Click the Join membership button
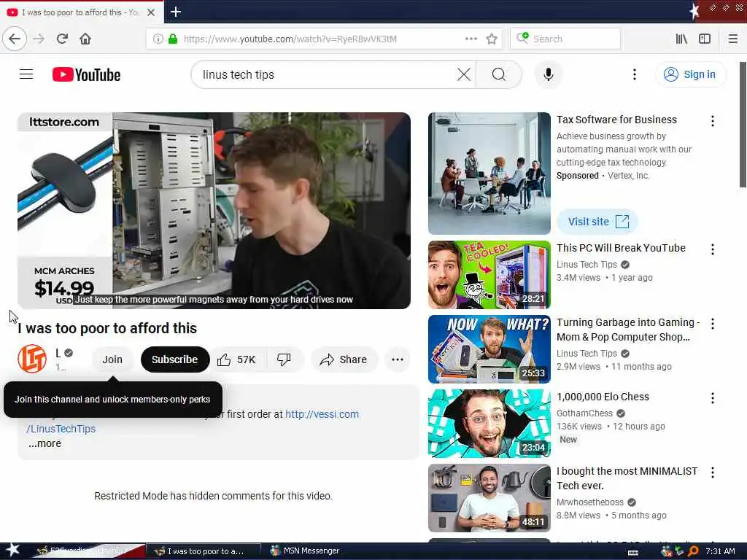 coord(112,359)
